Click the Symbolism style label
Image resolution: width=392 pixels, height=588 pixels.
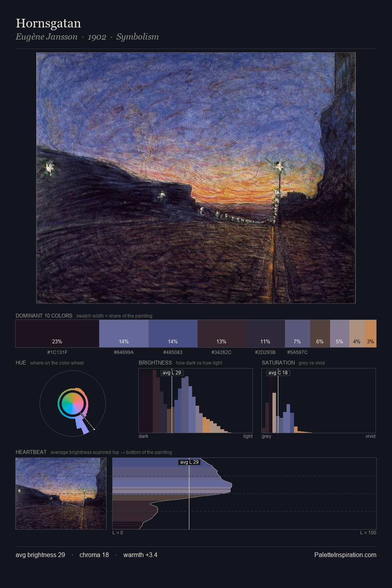[138, 37]
